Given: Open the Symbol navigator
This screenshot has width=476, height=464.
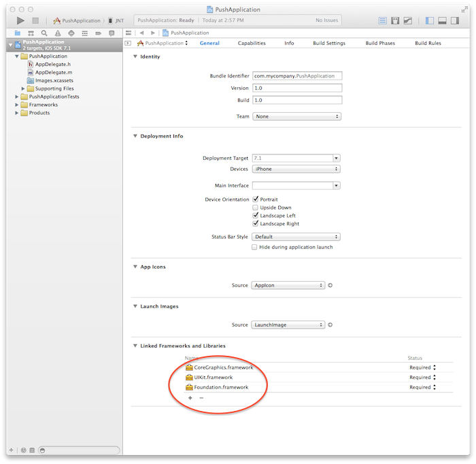Looking at the screenshot, I should 31,33.
